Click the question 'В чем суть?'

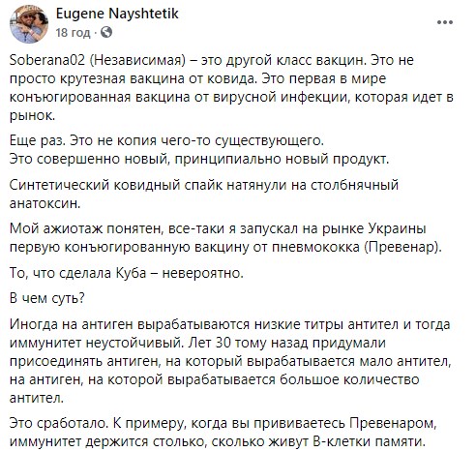click(x=47, y=298)
